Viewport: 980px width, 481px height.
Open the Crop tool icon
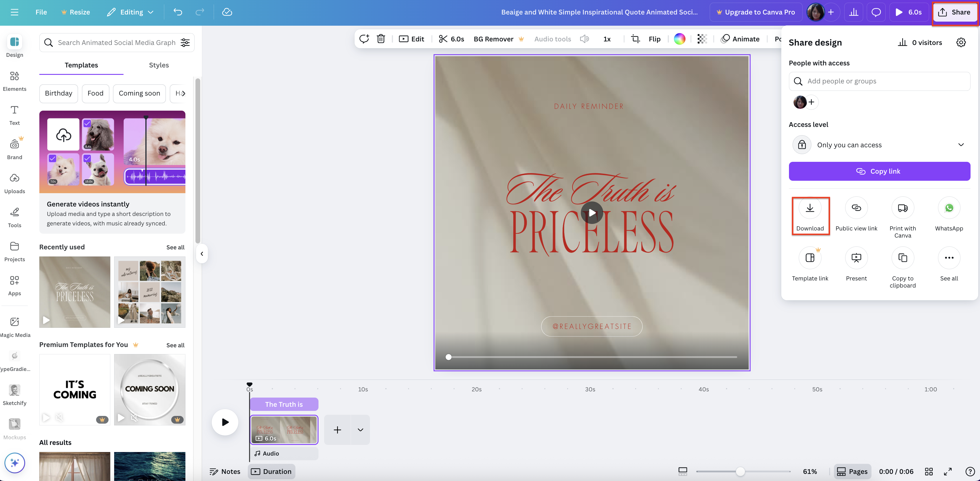[x=635, y=39]
